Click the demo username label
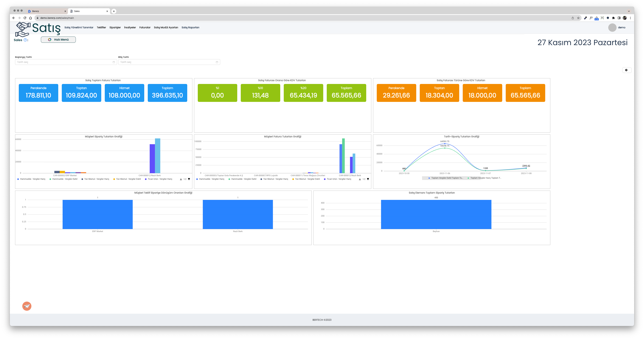This screenshot has height=339, width=644. coord(622,28)
